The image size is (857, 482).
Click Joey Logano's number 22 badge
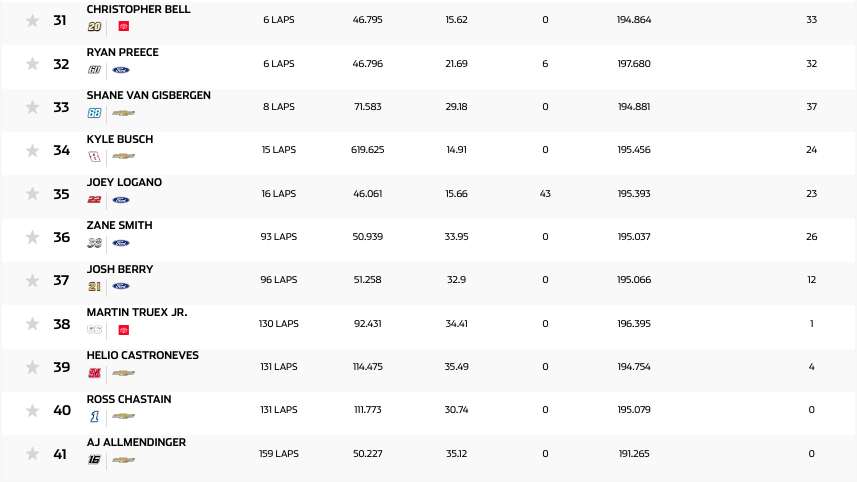[95, 200]
